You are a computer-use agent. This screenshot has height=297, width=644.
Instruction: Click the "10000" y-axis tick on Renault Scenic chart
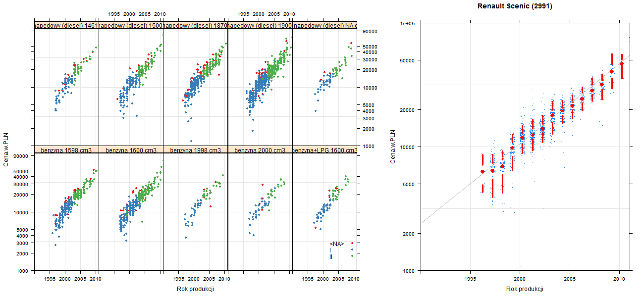coord(408,147)
